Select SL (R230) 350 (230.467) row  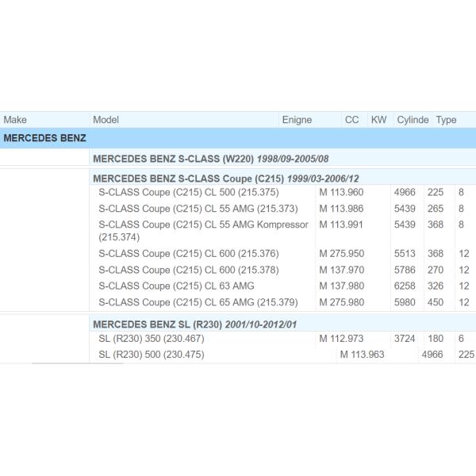pos(152,340)
